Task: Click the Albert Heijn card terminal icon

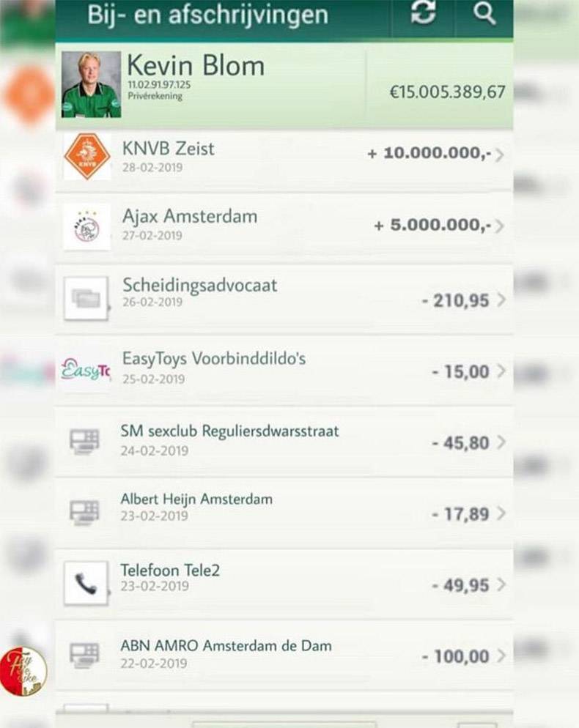Action: [84, 511]
